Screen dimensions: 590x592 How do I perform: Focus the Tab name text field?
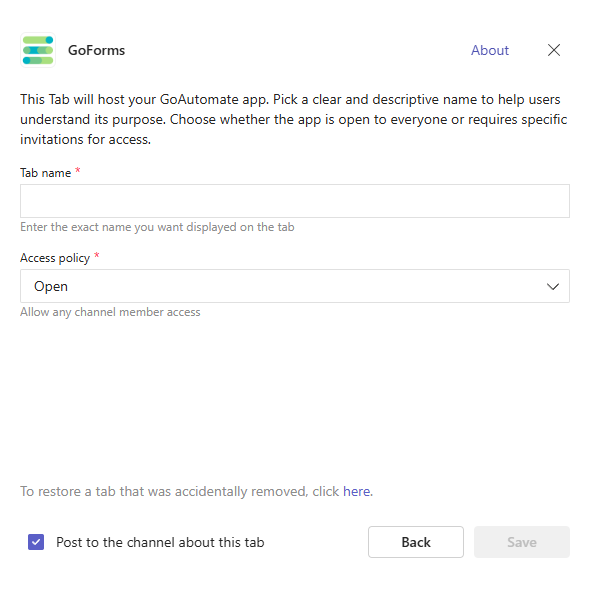[x=295, y=201]
